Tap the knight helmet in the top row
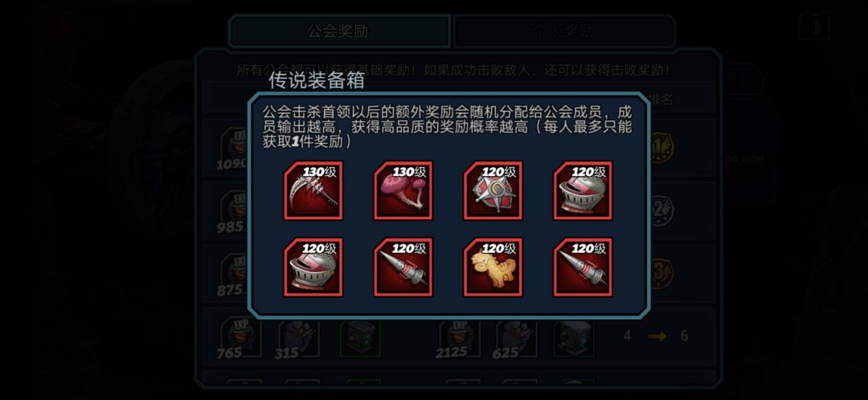The image size is (868, 400). (583, 190)
